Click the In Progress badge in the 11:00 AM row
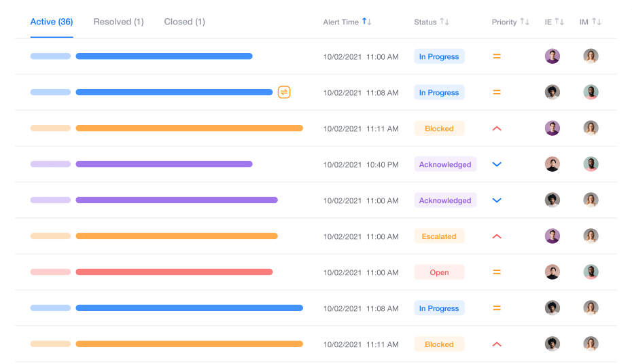Screen dimensions: 632x364 tap(439, 56)
